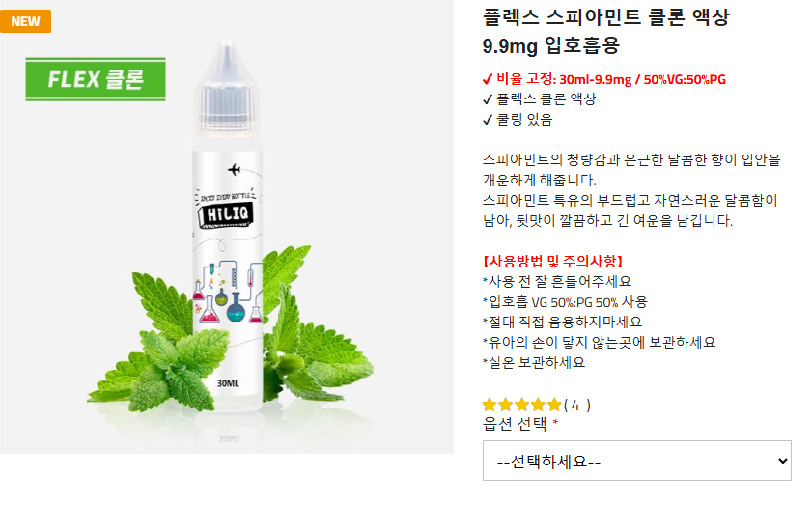Click the laboratory flasks illustration on bottle
The height and width of the screenshot is (506, 812).
[227, 292]
